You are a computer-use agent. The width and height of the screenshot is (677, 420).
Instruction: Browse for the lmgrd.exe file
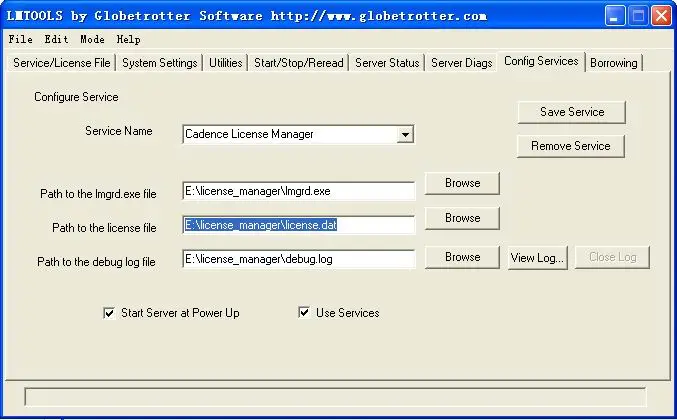462,183
